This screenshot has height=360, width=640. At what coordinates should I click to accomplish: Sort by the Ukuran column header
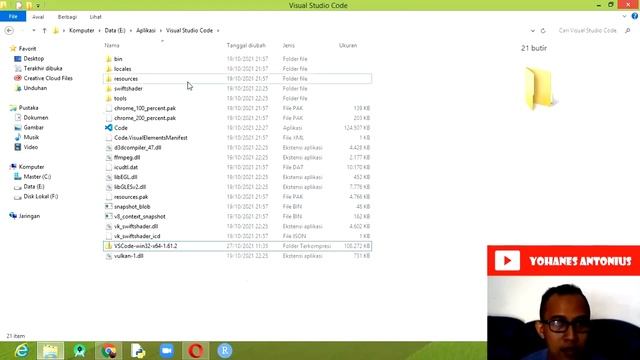[x=348, y=45]
